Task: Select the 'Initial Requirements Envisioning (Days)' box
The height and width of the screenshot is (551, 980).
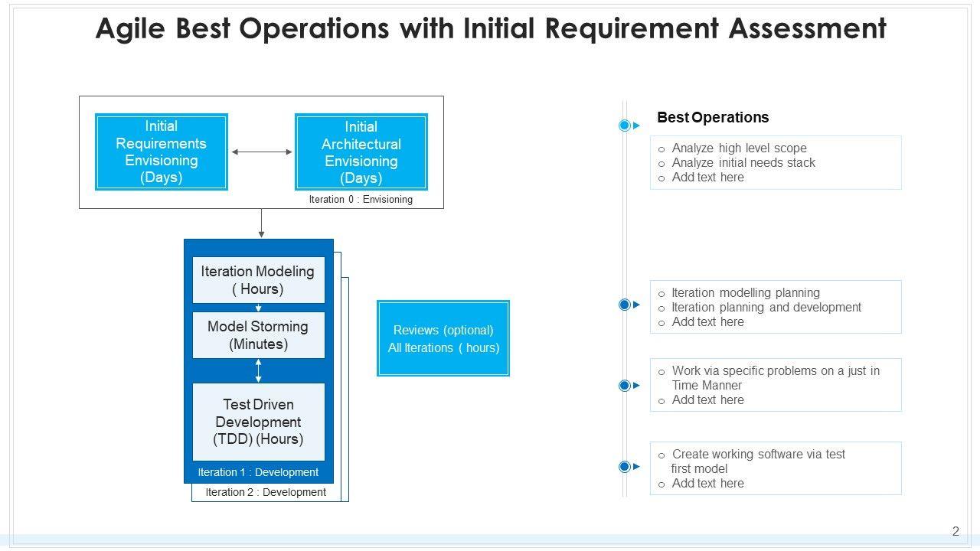Action: pos(162,152)
